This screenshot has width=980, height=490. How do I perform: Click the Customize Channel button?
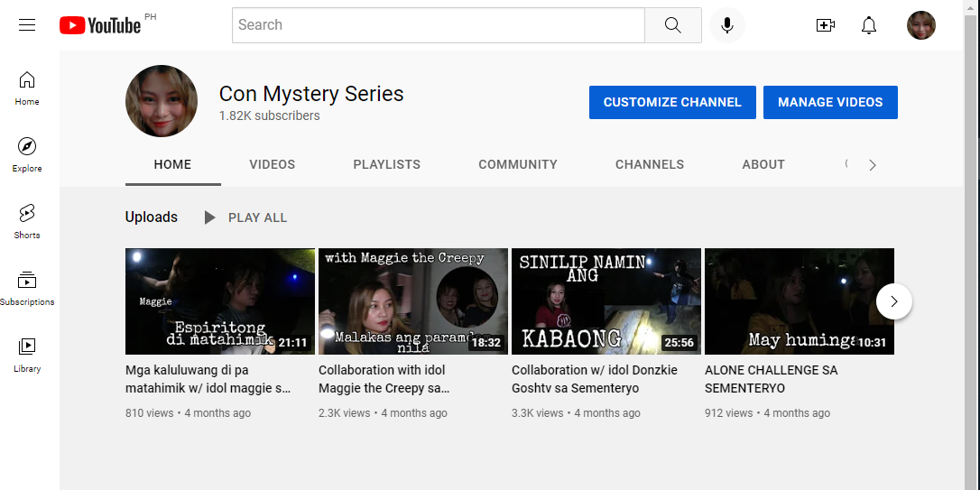672,103
